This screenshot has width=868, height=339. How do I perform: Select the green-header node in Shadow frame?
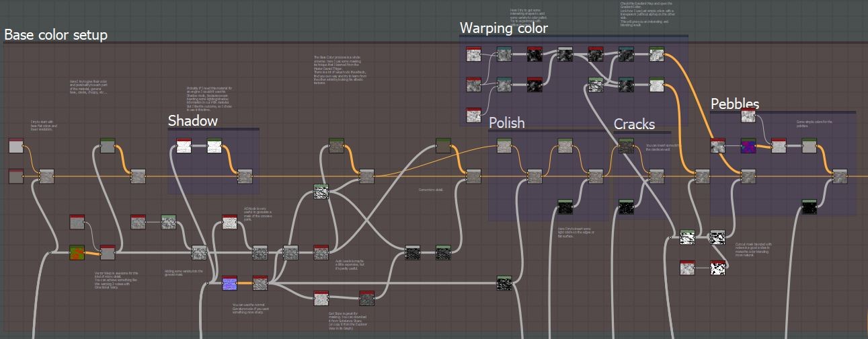pos(214,145)
